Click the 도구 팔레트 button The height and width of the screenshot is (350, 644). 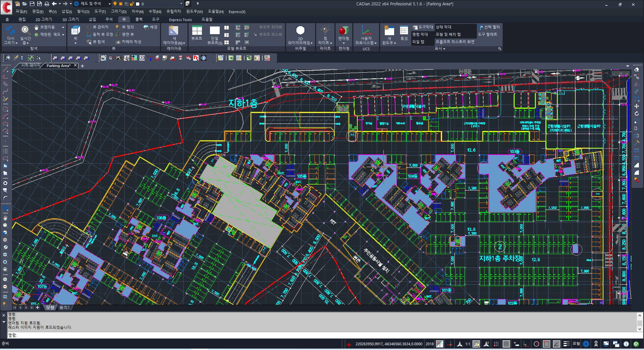(487, 34)
